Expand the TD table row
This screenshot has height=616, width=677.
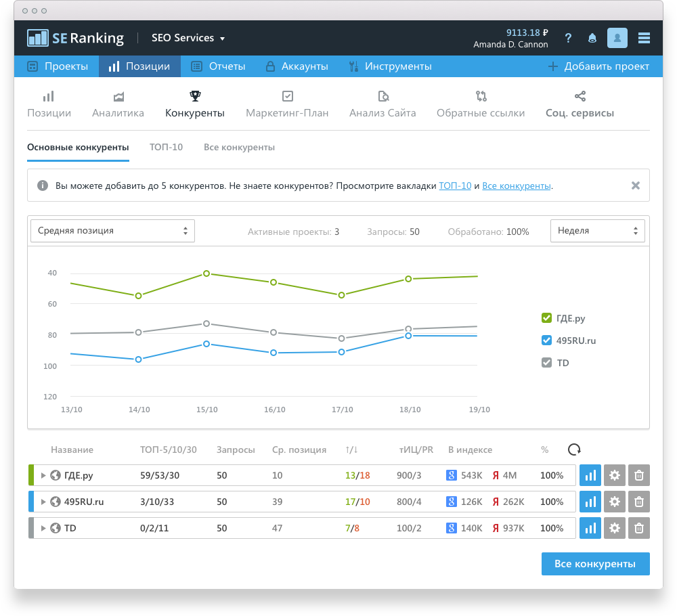43,528
